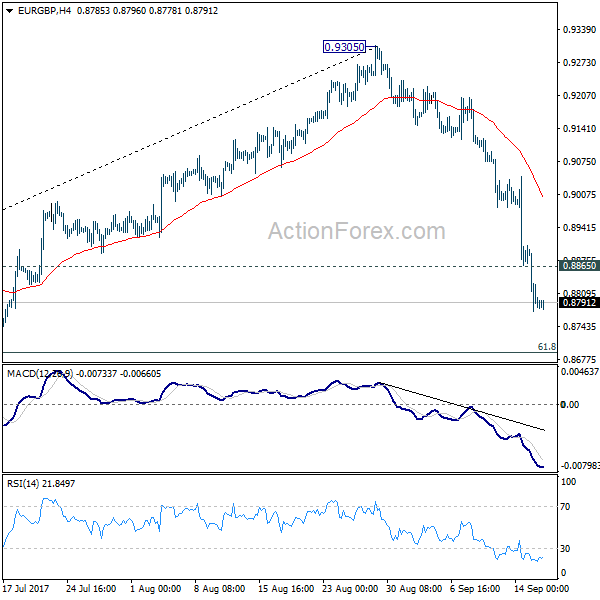Click the current price tag 0.87912
Image resolution: width=600 pixels, height=600 pixels.
coord(579,303)
